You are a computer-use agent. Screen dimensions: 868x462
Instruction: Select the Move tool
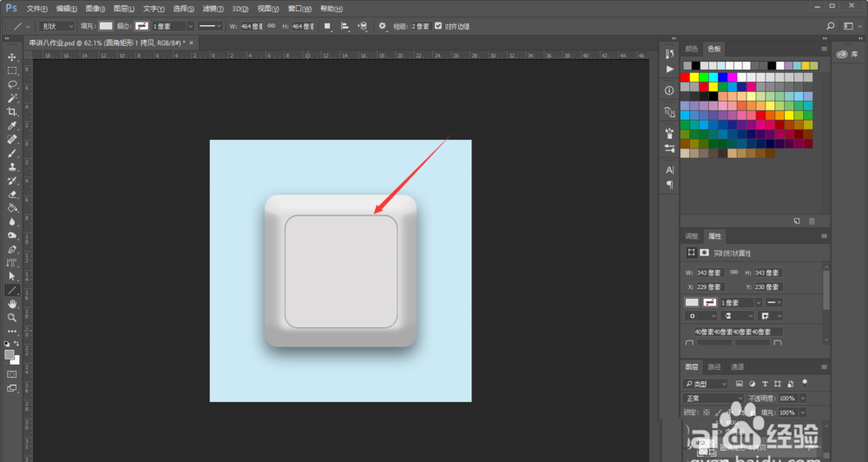(12, 56)
